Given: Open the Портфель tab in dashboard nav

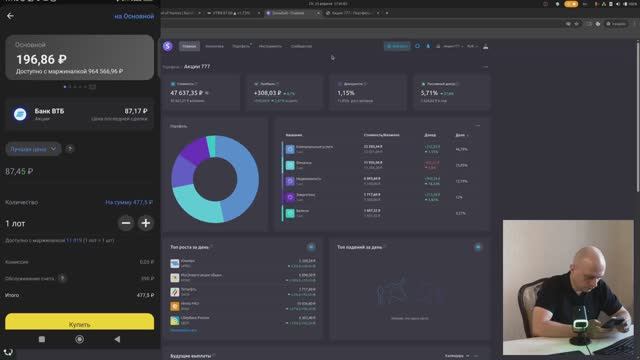Looking at the screenshot, I should tap(241, 47).
